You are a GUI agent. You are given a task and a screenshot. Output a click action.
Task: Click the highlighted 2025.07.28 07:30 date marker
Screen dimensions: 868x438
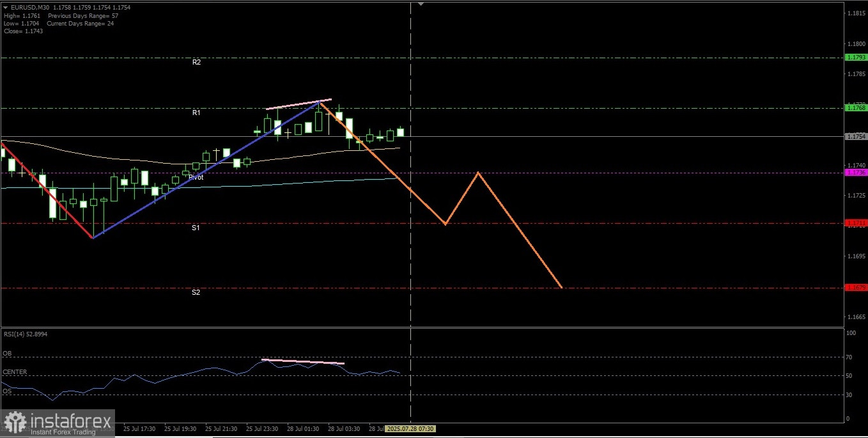(x=411, y=428)
